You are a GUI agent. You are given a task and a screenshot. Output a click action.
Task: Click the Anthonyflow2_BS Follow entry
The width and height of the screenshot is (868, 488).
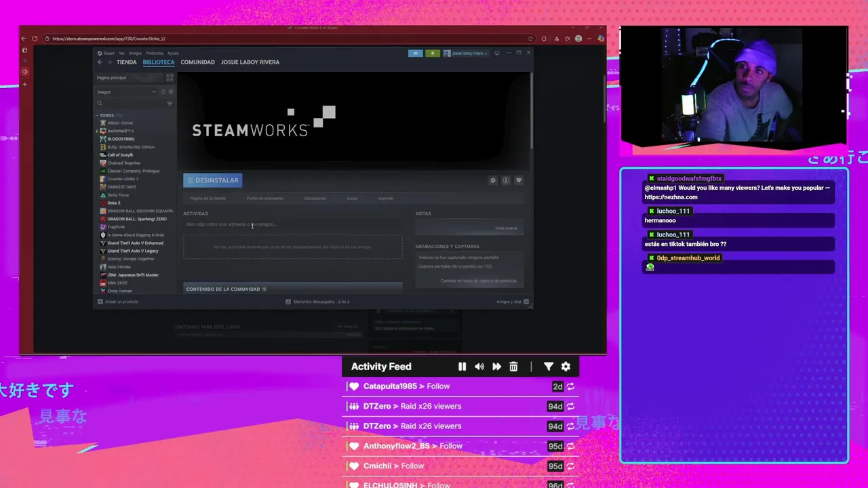[461, 446]
